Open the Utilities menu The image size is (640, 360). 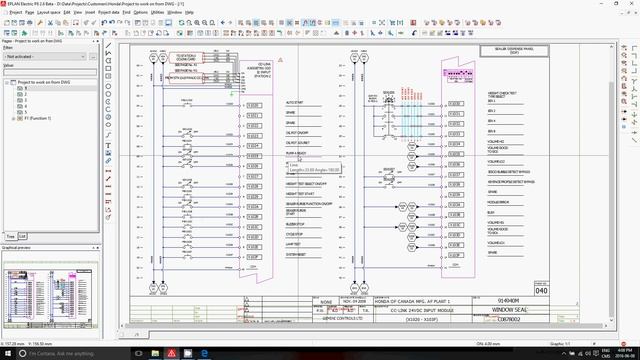157,13
